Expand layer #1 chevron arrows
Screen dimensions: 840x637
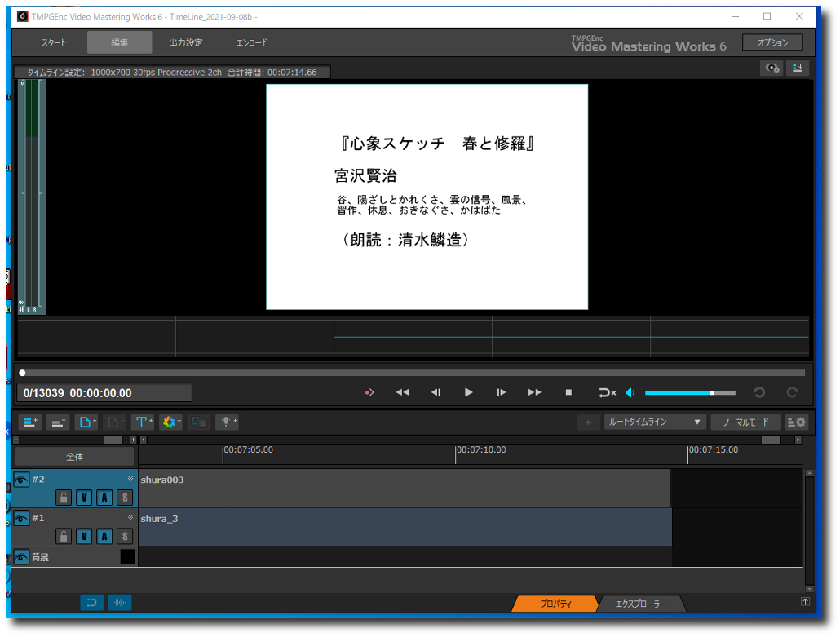pyautogui.click(x=130, y=517)
